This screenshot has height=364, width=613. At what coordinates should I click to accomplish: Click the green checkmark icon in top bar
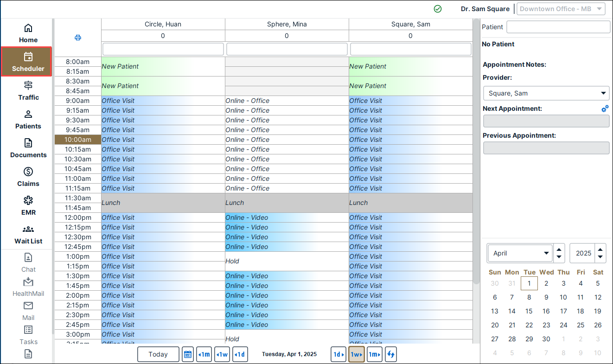(437, 8)
